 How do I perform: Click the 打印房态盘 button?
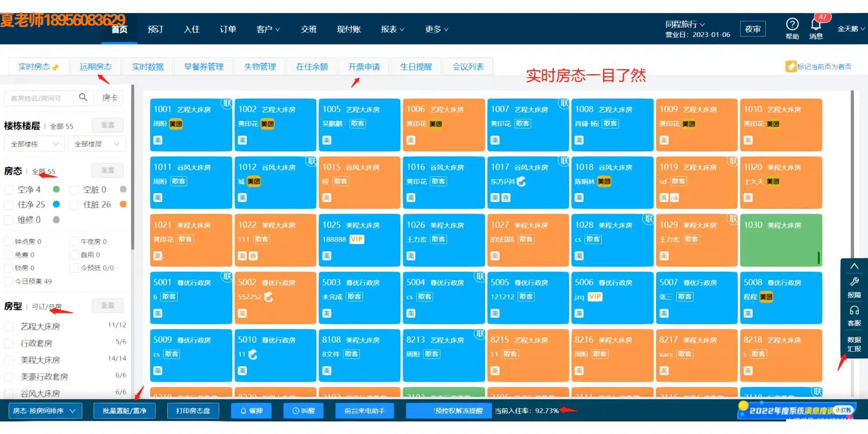tap(193, 411)
